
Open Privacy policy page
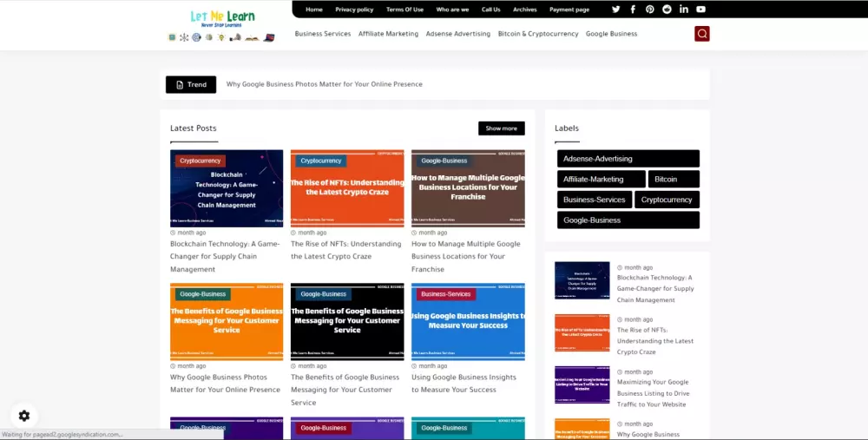click(354, 10)
